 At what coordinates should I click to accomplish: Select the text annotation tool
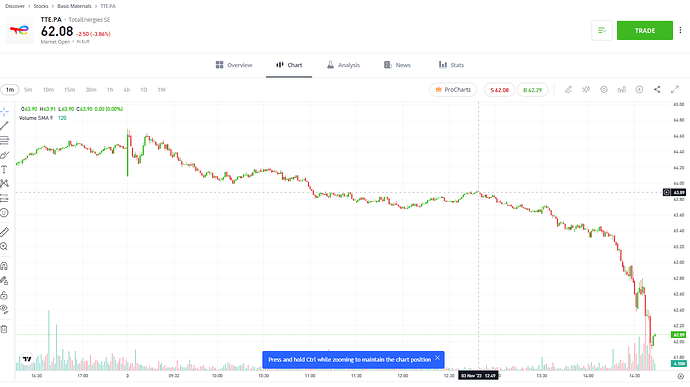tap(4, 169)
